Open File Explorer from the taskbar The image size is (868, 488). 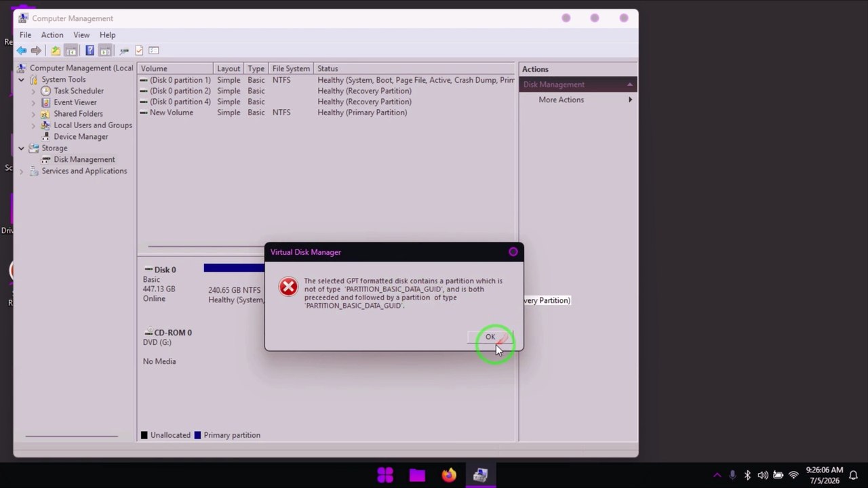(417, 475)
